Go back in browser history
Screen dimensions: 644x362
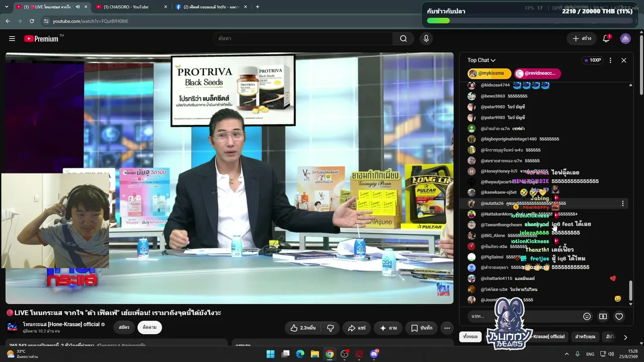[8, 21]
